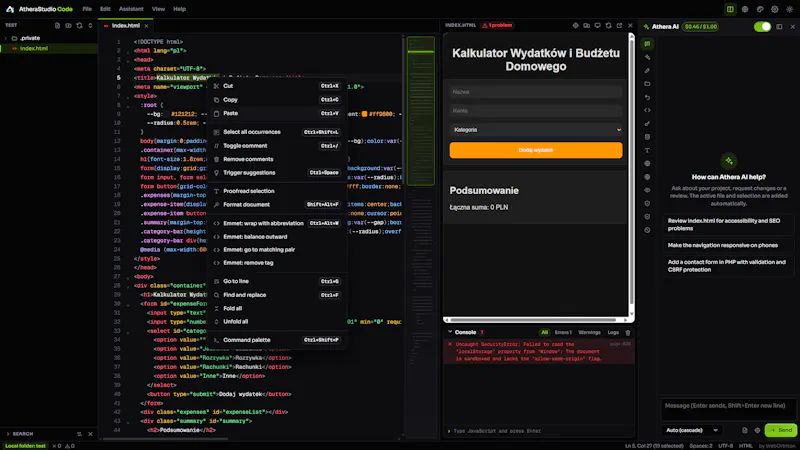Refresh the TEST explorer file list

coord(79,25)
